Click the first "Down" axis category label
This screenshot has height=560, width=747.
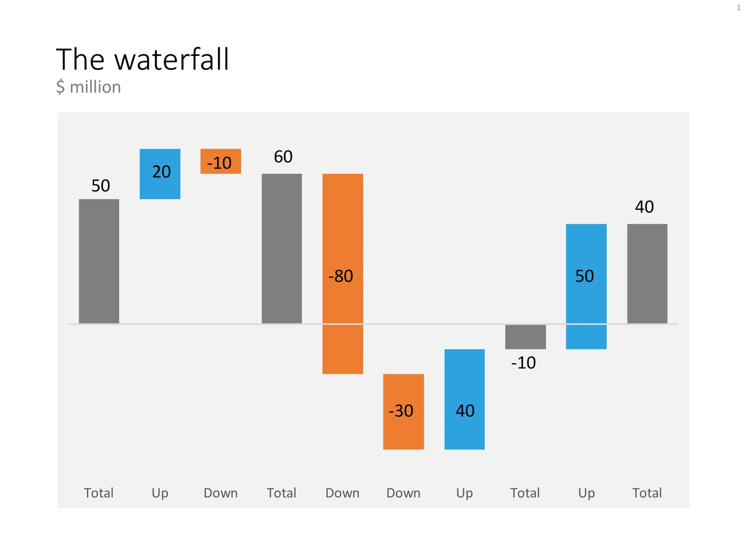click(221, 493)
